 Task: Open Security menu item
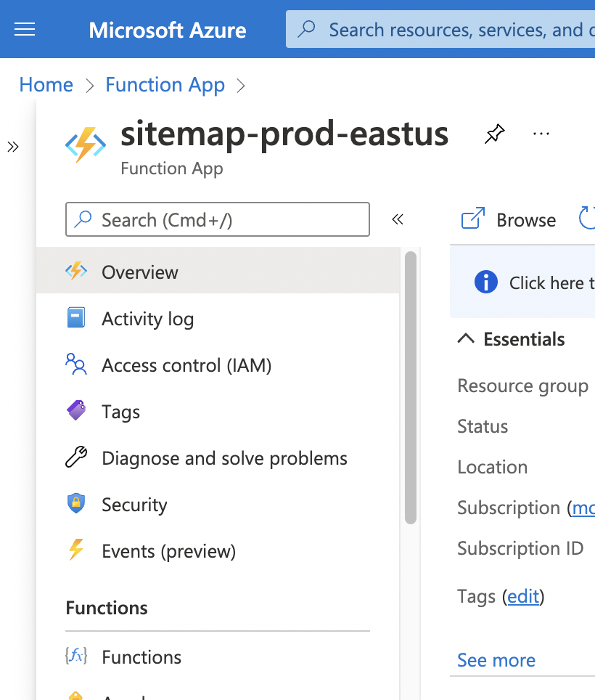pyautogui.click(x=218, y=504)
